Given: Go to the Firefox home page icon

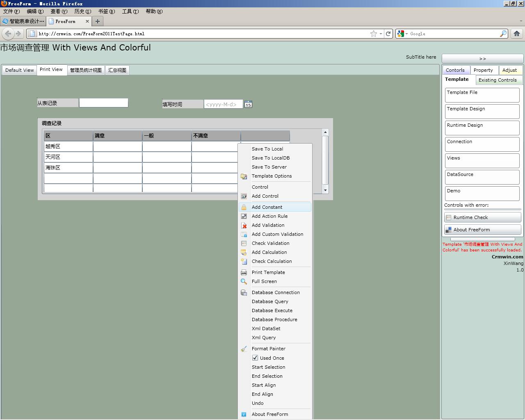Looking at the screenshot, I should click(517, 34).
